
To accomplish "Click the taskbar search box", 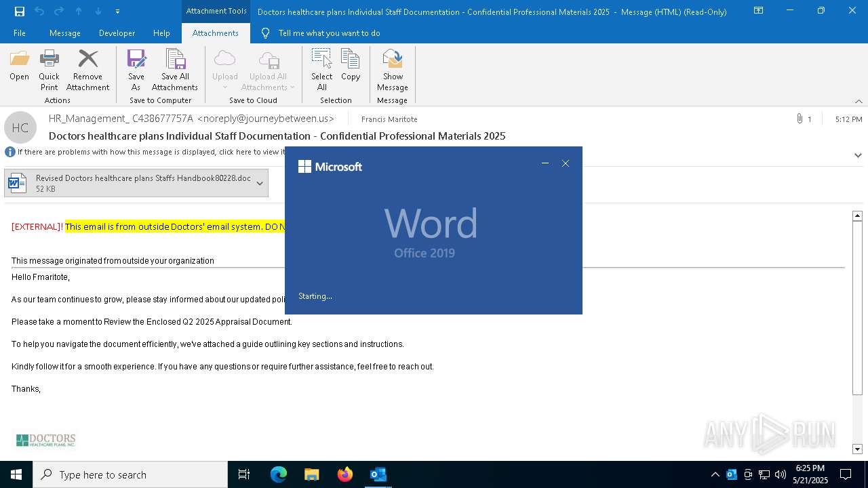I will [130, 474].
